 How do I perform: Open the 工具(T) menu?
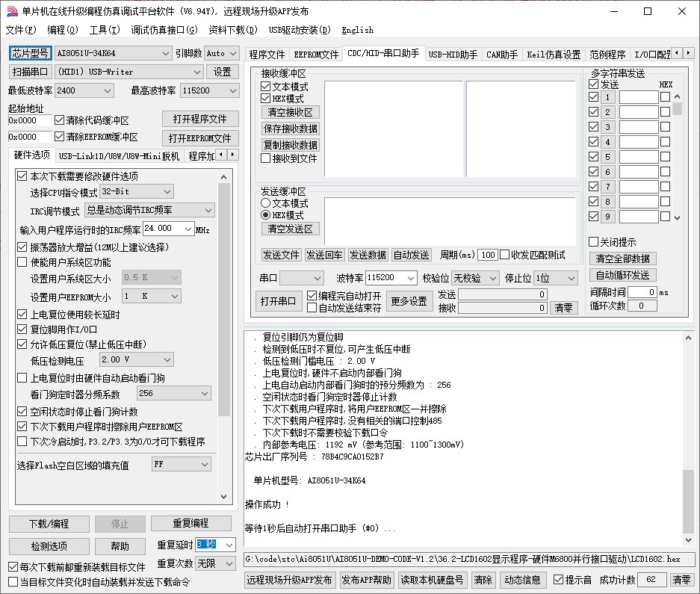[x=105, y=30]
